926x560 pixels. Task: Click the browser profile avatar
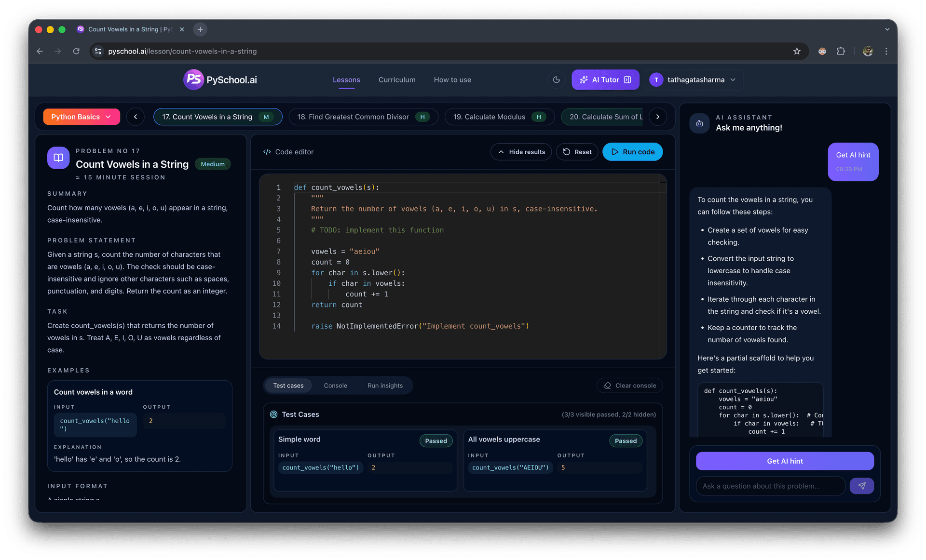click(x=868, y=51)
